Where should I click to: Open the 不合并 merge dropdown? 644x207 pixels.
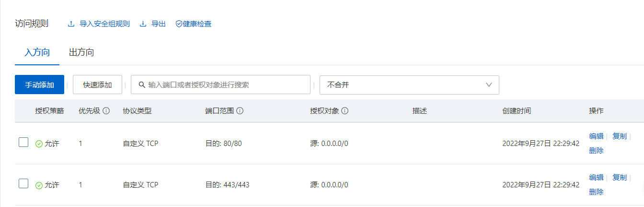[409, 85]
